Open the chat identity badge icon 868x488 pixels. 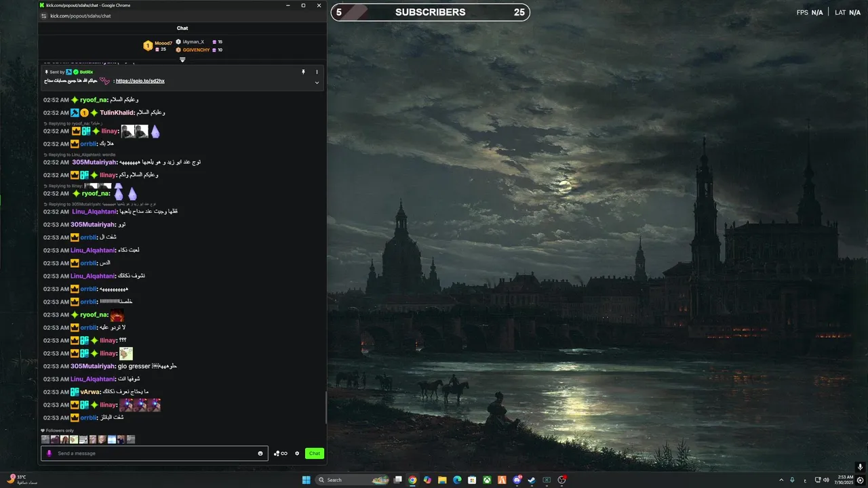(280, 453)
